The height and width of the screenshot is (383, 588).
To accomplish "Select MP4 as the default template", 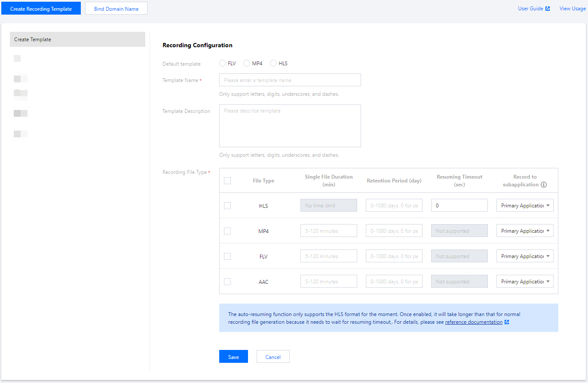I will coord(247,63).
